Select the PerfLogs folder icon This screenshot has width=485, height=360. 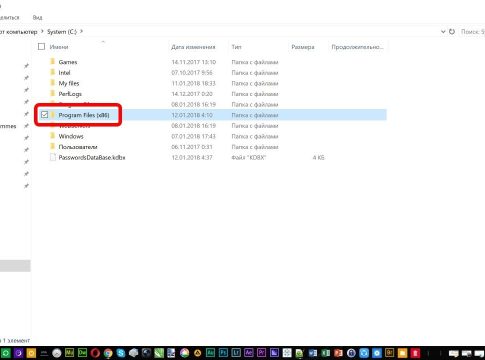(x=52, y=94)
